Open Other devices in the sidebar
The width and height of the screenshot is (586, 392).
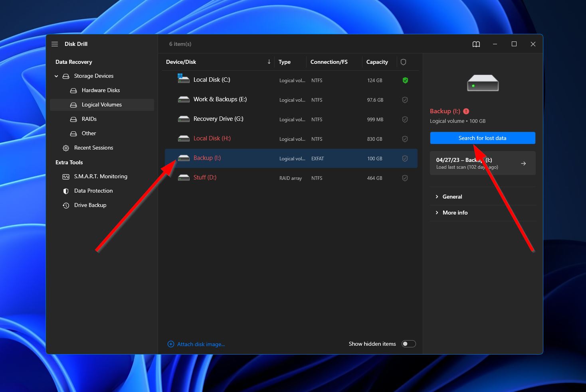click(89, 133)
